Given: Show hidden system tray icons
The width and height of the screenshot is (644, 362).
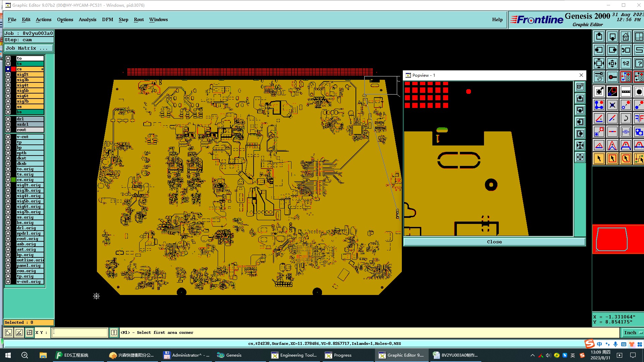Looking at the screenshot, I should (532, 355).
